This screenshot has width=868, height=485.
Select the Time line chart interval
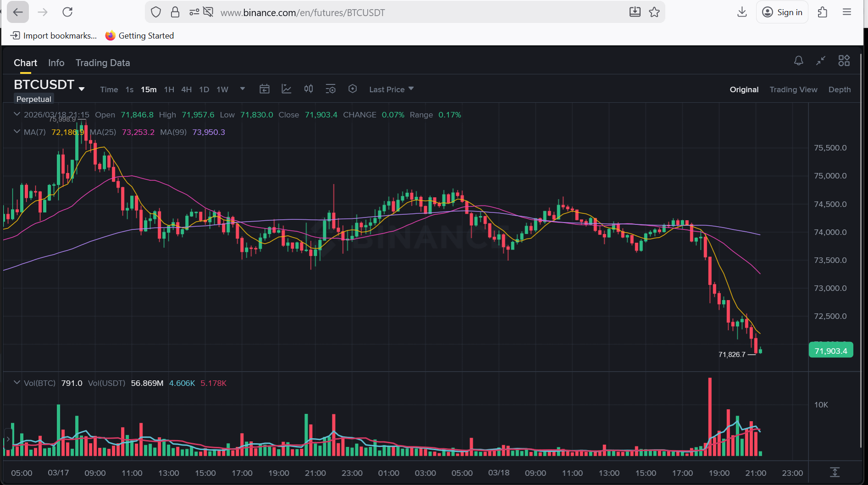(109, 89)
